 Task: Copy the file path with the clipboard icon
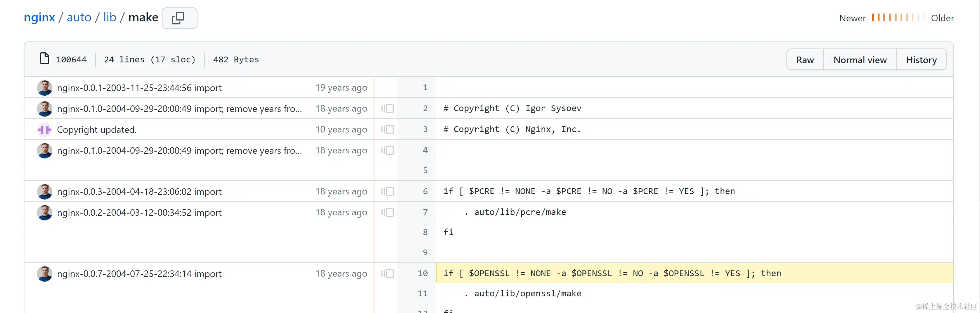pos(179,18)
